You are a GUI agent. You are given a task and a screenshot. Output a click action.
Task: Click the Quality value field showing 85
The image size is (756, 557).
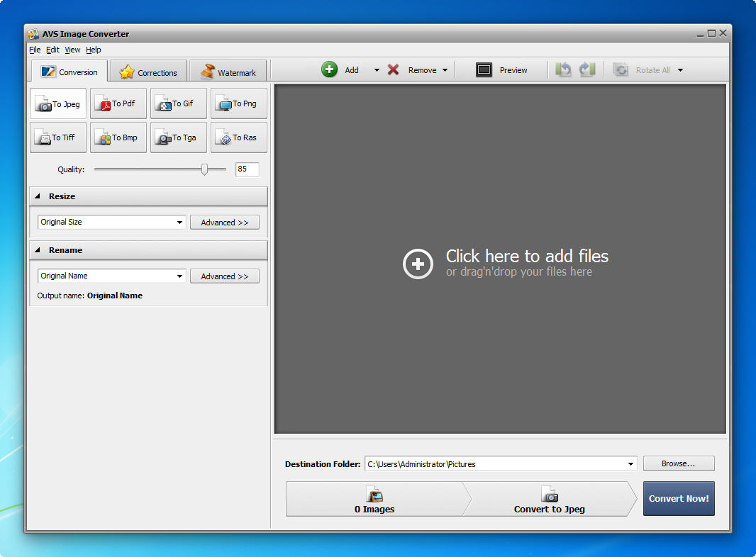pos(248,169)
